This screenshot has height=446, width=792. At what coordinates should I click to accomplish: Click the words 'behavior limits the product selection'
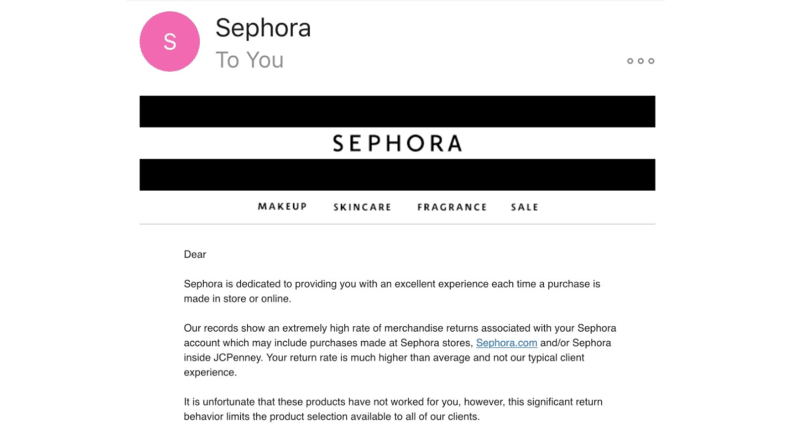[266, 417]
